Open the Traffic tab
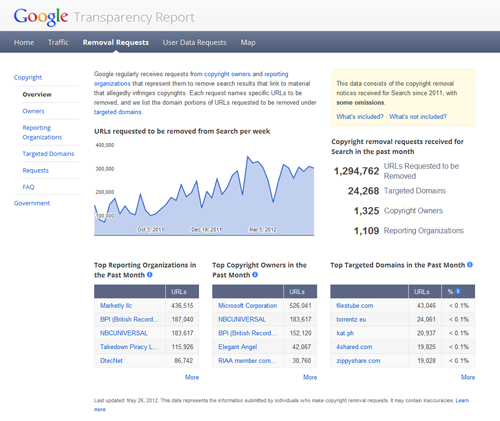 pyautogui.click(x=58, y=42)
